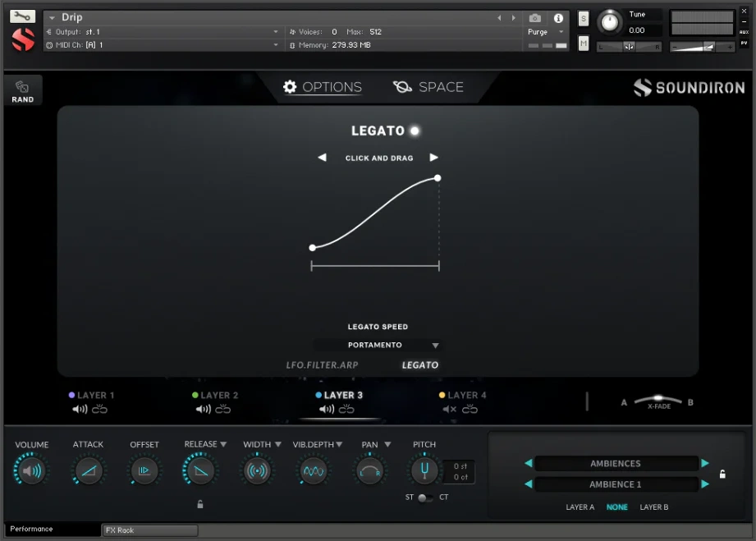Mute Layer 1 speaker icon
This screenshot has width=756, height=541.
tap(78, 407)
